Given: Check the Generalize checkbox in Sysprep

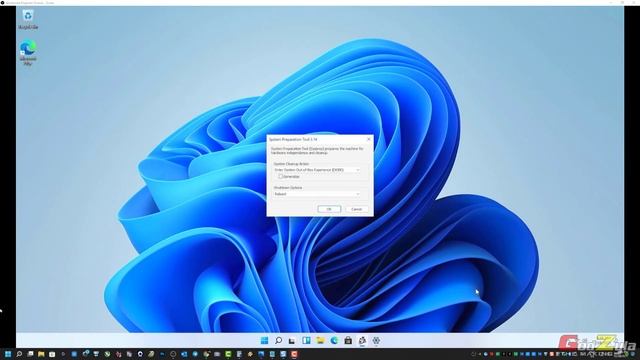Looking at the screenshot, I should [x=280, y=176].
